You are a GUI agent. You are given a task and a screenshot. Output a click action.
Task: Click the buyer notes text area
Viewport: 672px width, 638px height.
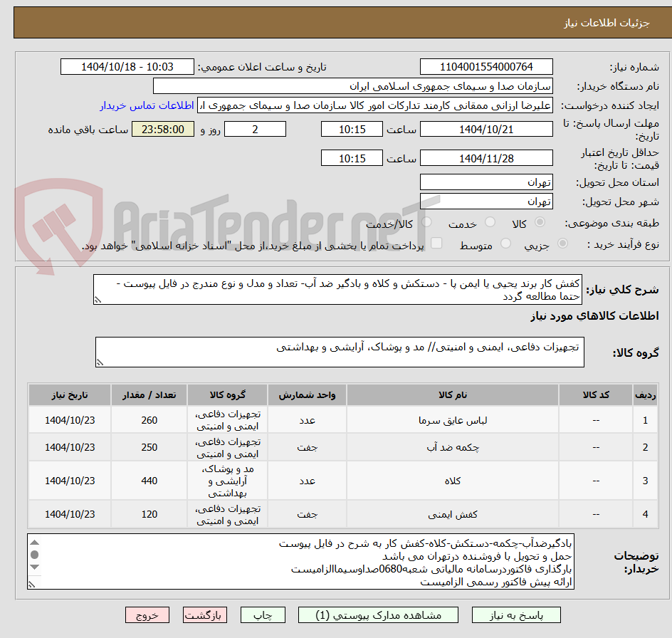300,561
